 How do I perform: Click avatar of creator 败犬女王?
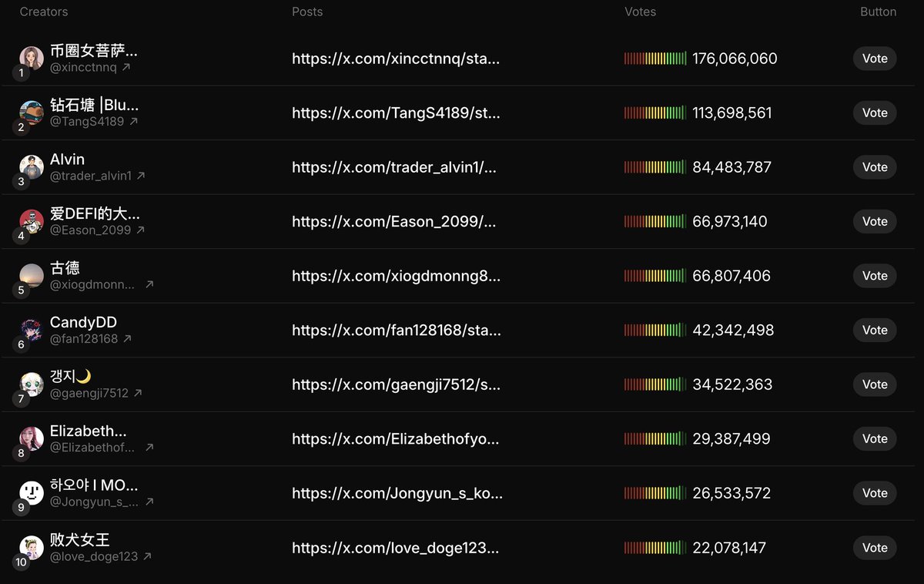[x=32, y=547]
